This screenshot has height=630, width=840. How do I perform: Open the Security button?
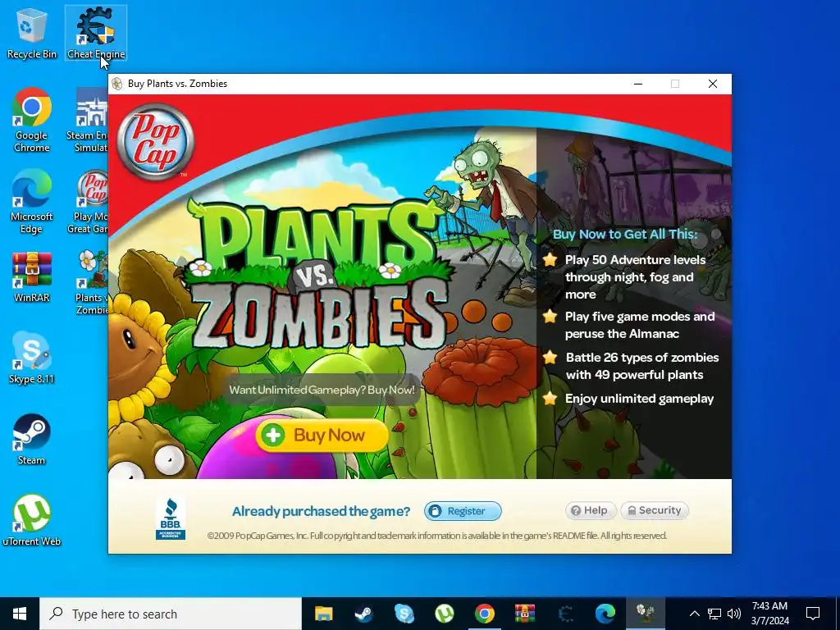(x=655, y=510)
